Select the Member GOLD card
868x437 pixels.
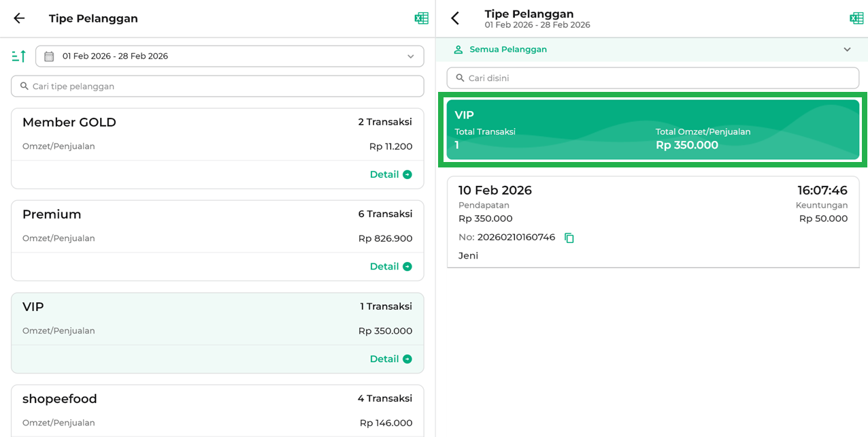217,135
